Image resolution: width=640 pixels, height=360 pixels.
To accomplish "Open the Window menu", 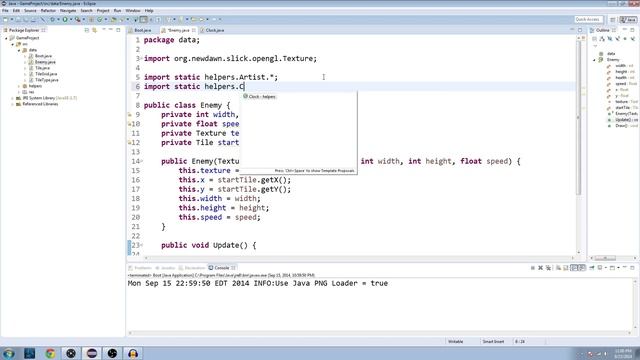I will (x=133, y=11).
